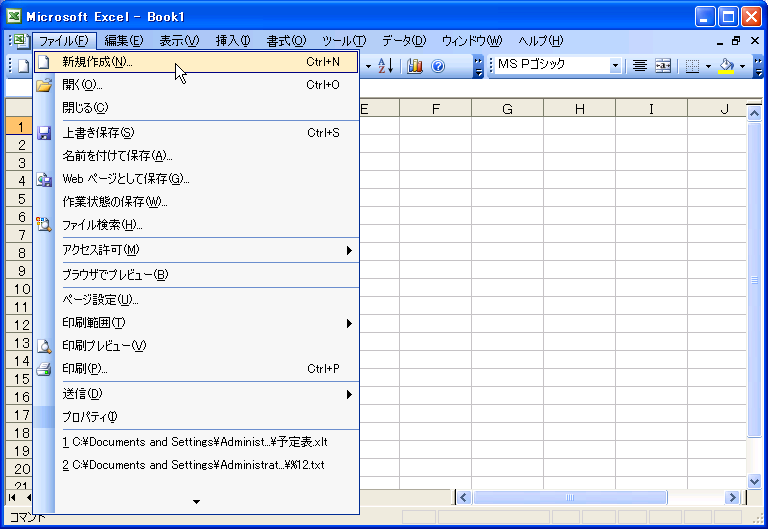Viewport: 768px width, 529px height.
Task: Click horizontal scrollbar right arrow
Action: 732,498
